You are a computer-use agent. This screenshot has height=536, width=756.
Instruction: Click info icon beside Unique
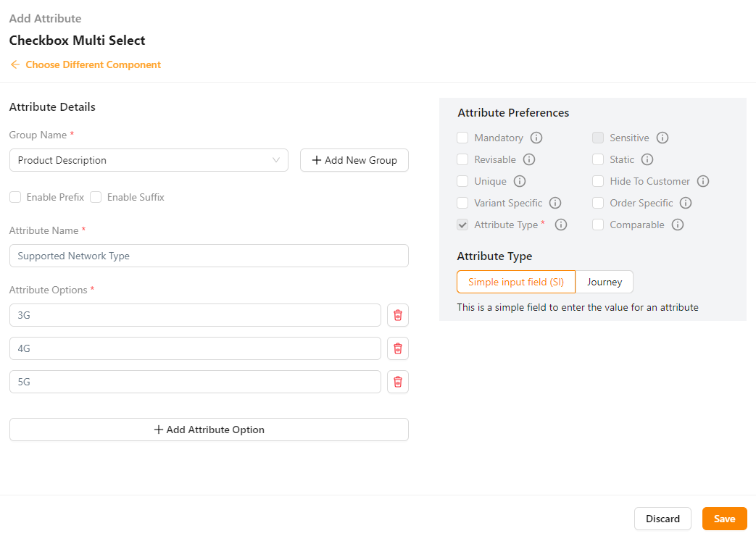pos(519,181)
